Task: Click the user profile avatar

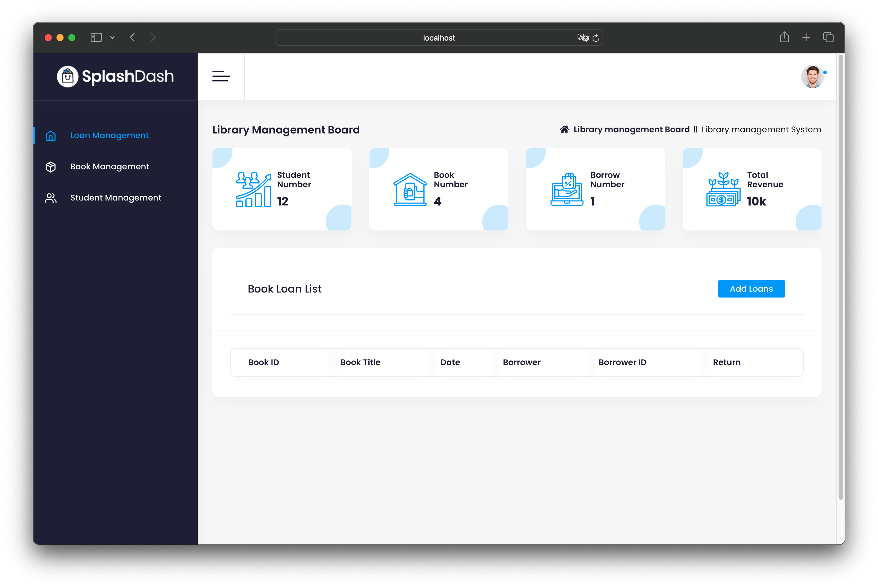Action: 812,76
